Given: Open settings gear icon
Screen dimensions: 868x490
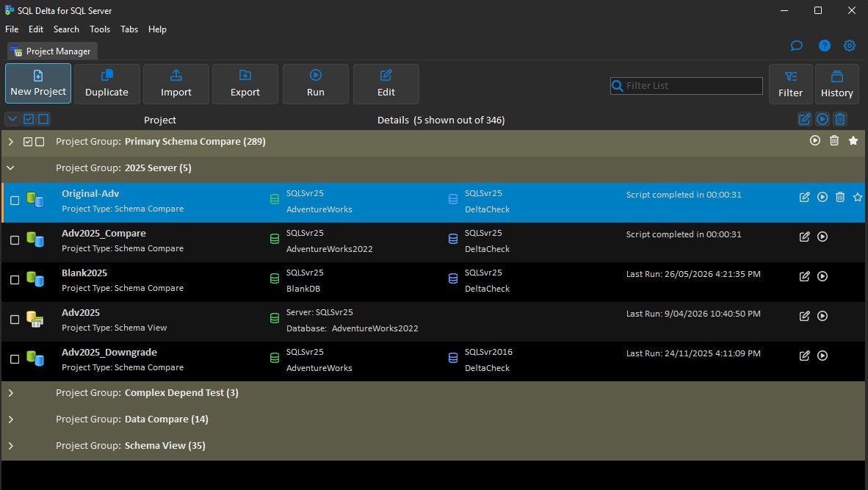Looking at the screenshot, I should coord(849,46).
